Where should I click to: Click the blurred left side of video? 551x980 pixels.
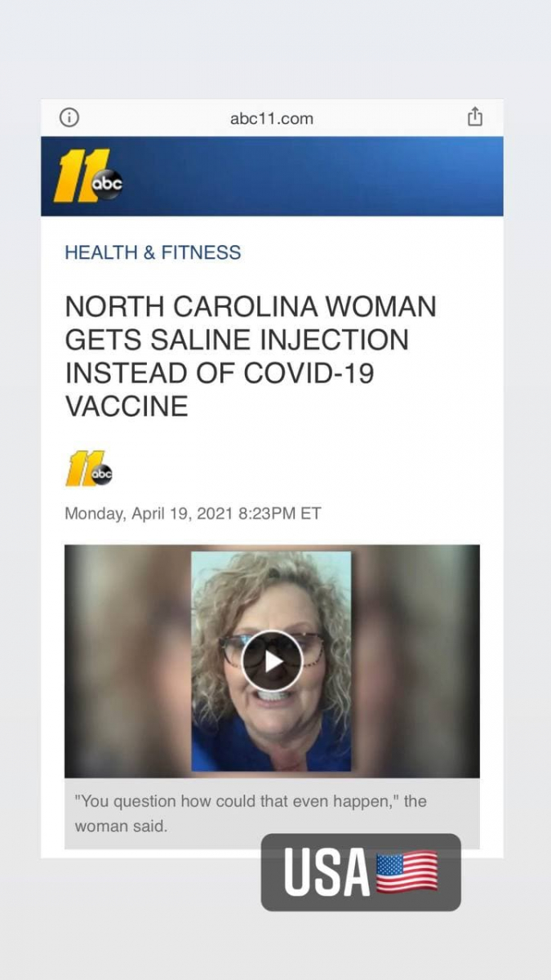(128, 661)
